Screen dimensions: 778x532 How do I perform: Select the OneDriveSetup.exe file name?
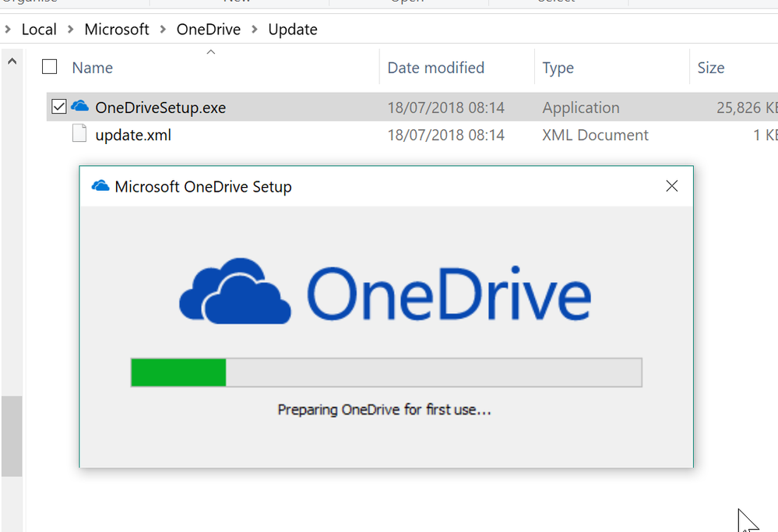tap(160, 107)
